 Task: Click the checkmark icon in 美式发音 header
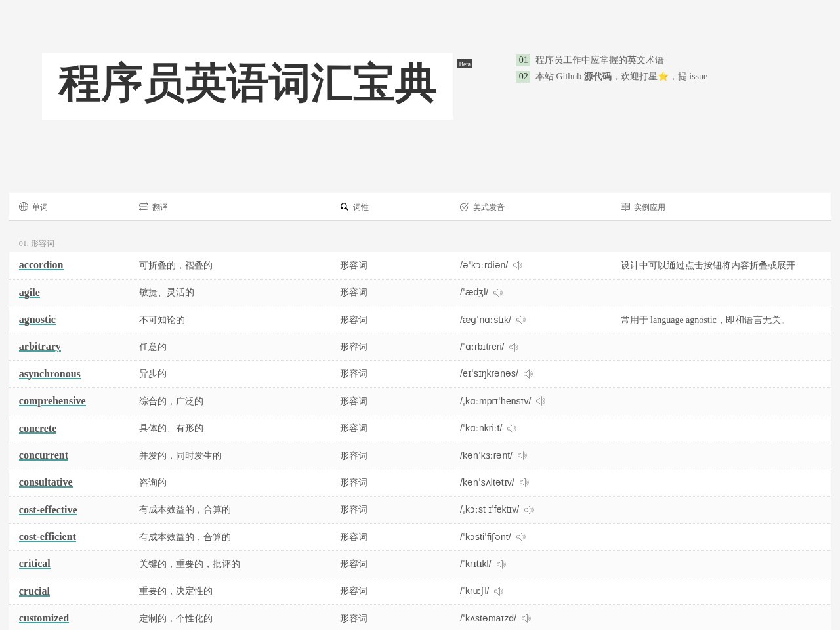[465, 207]
